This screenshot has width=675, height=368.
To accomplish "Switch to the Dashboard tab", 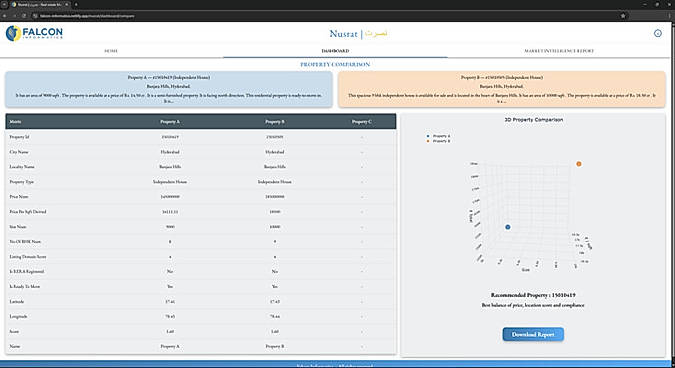I will pos(335,51).
